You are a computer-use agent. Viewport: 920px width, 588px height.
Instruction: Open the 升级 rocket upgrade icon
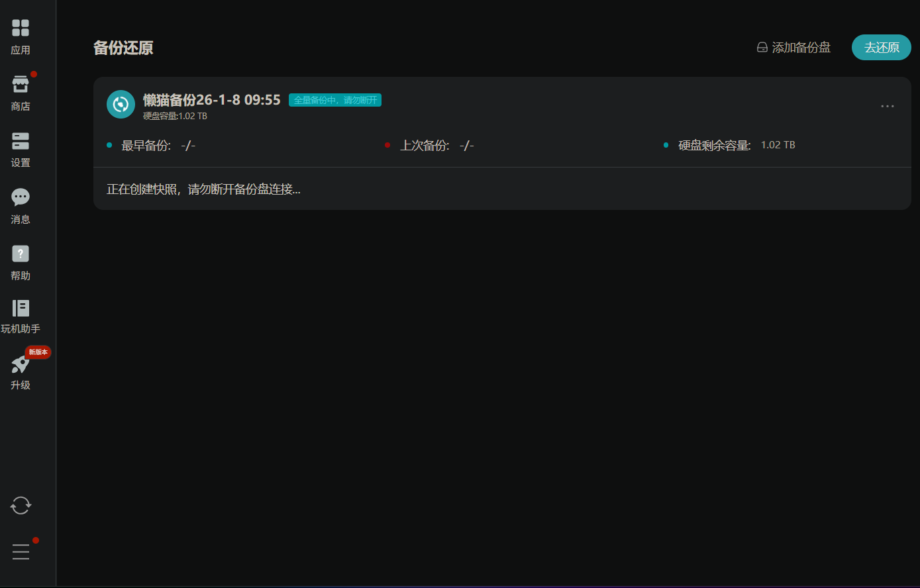click(21, 364)
